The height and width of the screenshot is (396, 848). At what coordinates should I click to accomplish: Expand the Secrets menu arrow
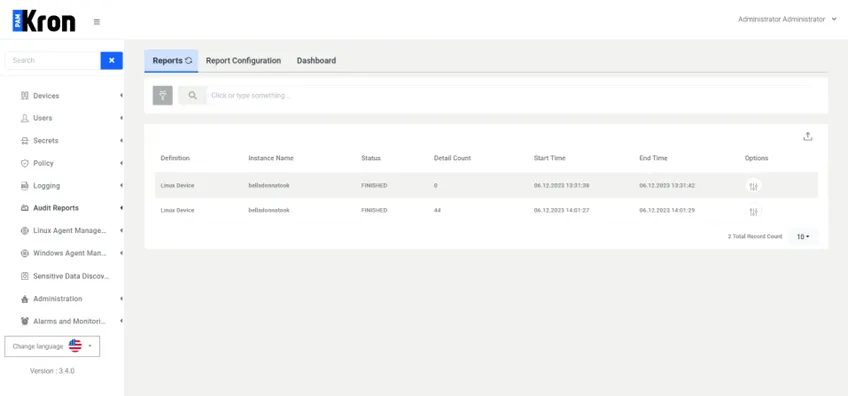coord(121,141)
